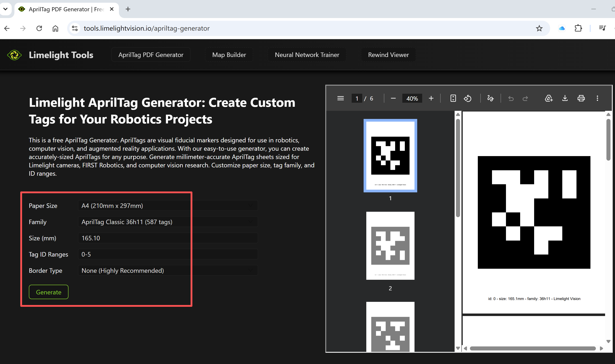The image size is (615, 364).
Task: Click the thumbnail panel scroll up arrow
Action: (458, 115)
